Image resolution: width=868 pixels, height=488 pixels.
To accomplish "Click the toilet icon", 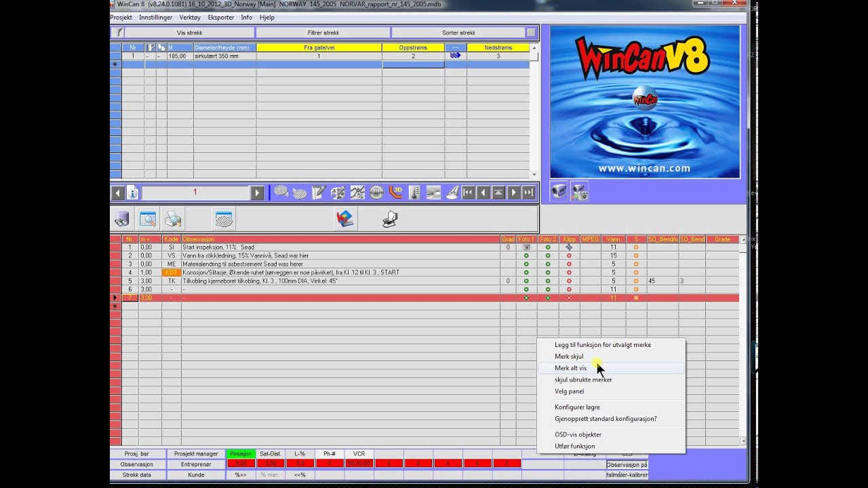I will (390, 219).
